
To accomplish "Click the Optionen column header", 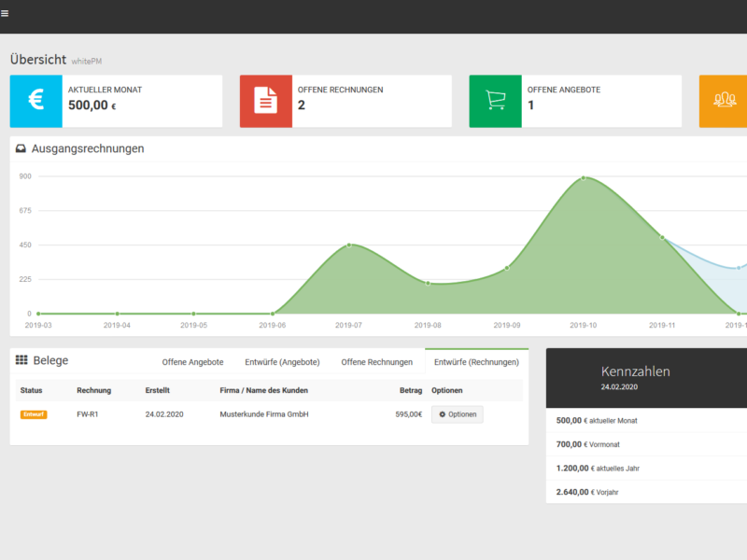I will (447, 390).
